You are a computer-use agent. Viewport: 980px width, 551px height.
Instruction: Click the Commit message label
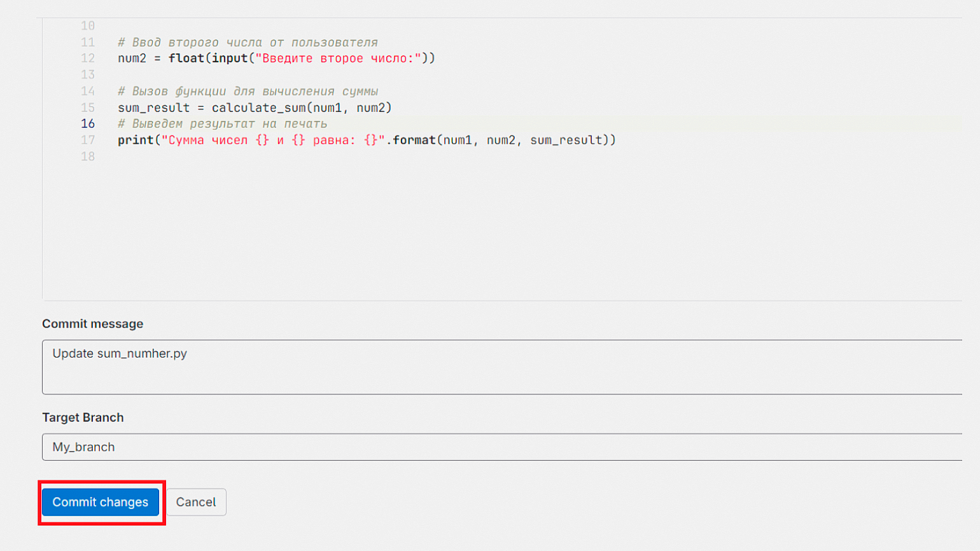click(93, 324)
